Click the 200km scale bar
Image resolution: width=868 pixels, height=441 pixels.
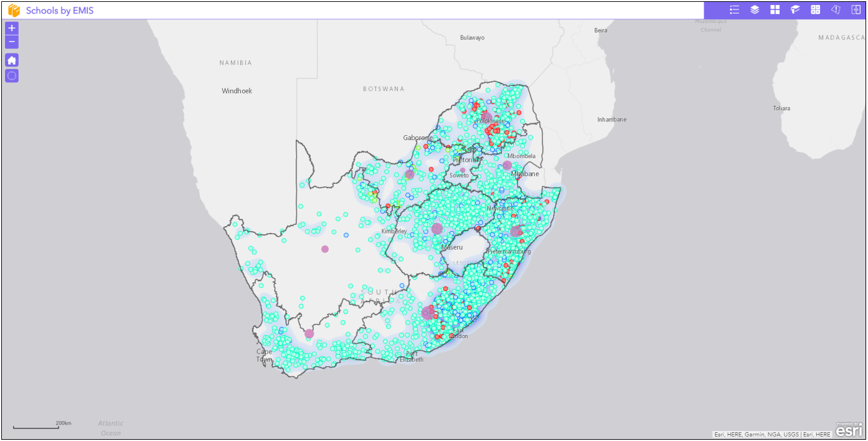coord(36,427)
